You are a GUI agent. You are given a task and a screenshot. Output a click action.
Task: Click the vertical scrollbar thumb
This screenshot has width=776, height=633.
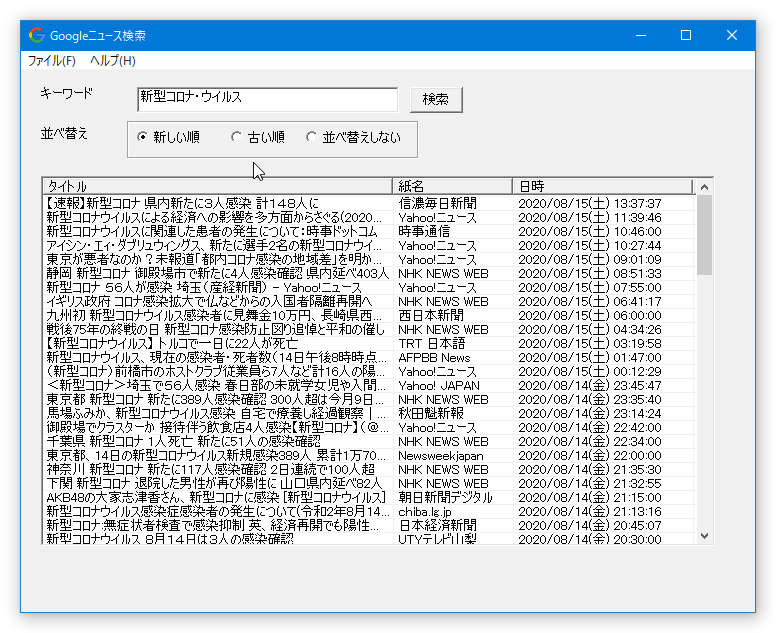pyautogui.click(x=704, y=235)
